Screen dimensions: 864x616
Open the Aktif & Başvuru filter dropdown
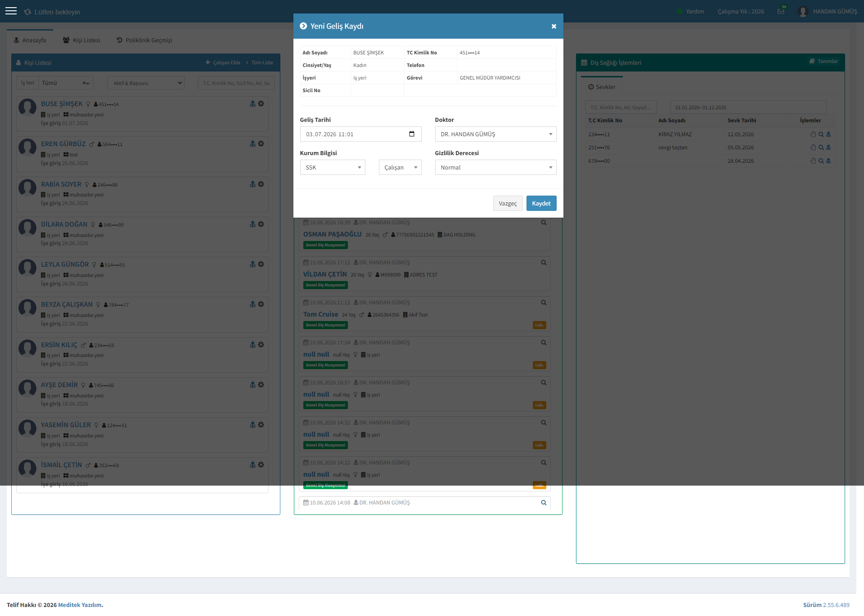pos(146,83)
